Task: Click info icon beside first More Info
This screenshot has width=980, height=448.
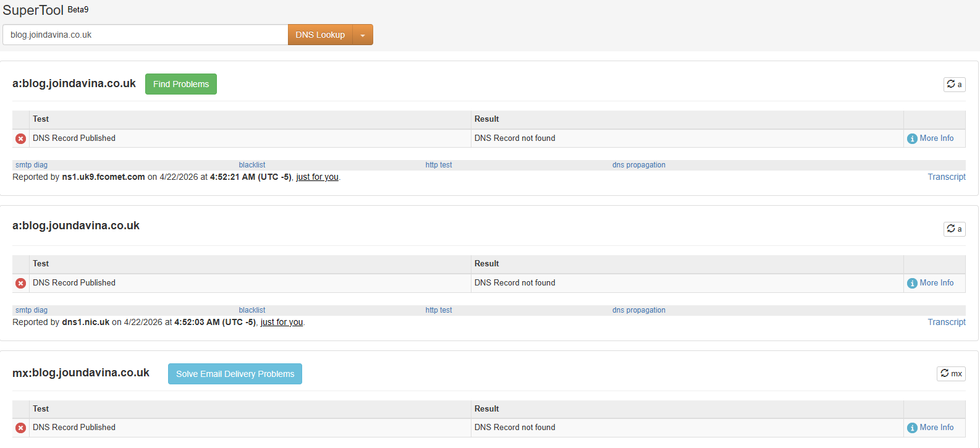Action: [x=912, y=138]
